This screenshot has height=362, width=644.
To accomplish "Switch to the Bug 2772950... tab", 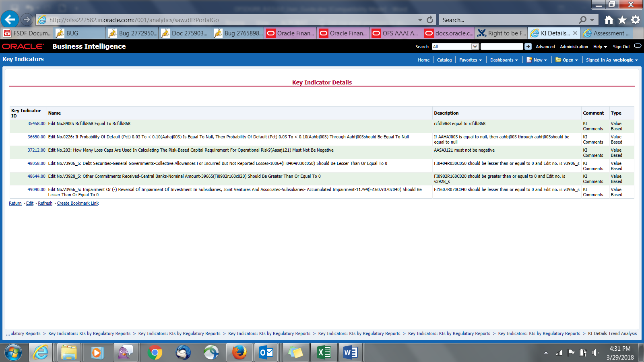I will (133, 33).
